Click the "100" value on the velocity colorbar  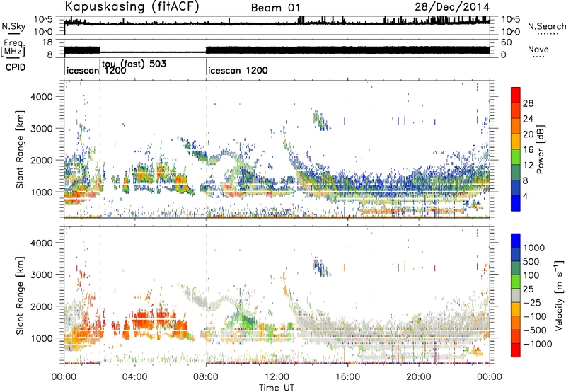point(531,275)
